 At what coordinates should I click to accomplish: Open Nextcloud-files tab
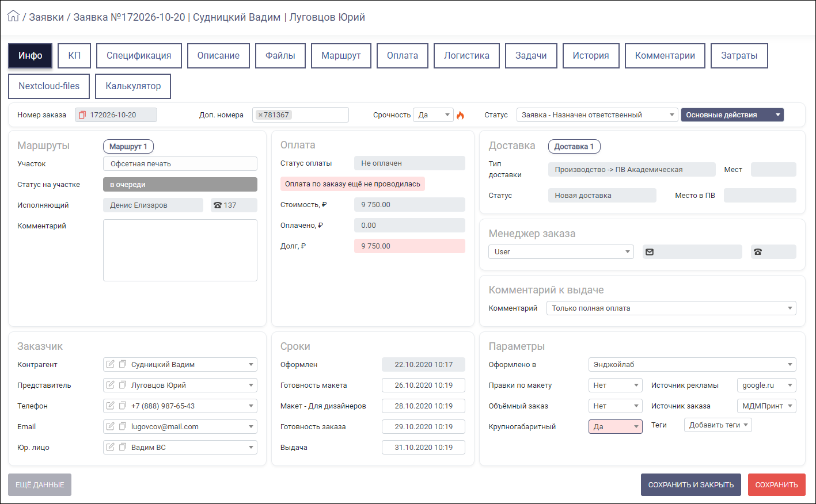[49, 86]
